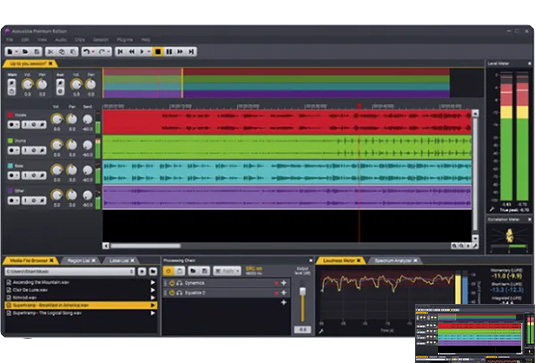Open the Edit menu
The height and width of the screenshot is (363, 535).
tap(25, 40)
